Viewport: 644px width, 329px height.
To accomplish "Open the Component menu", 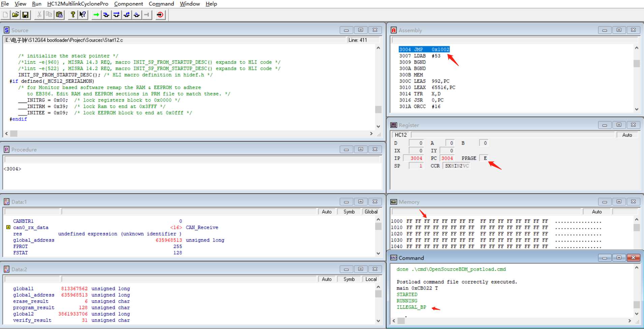I will coord(128,4).
